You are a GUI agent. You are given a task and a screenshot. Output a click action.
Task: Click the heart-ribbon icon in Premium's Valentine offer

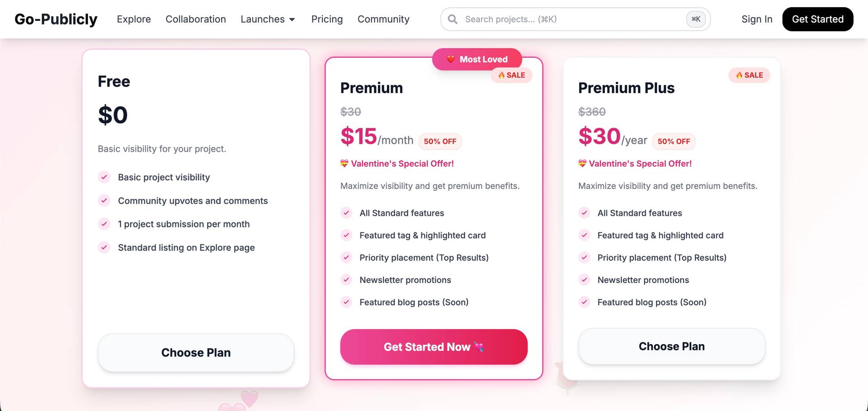pyautogui.click(x=344, y=164)
